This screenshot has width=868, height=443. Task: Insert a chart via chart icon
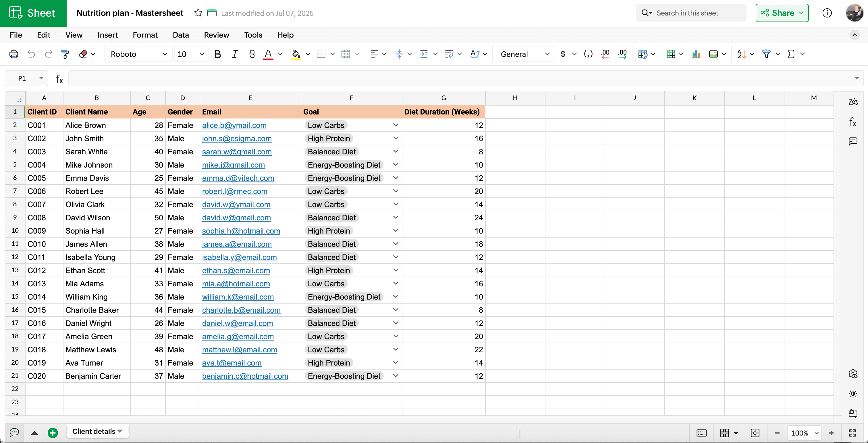(x=696, y=54)
